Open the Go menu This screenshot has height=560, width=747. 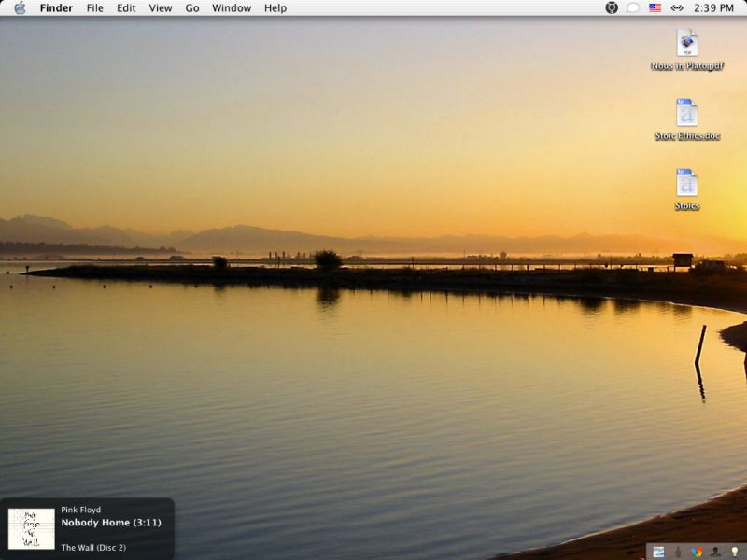click(192, 7)
